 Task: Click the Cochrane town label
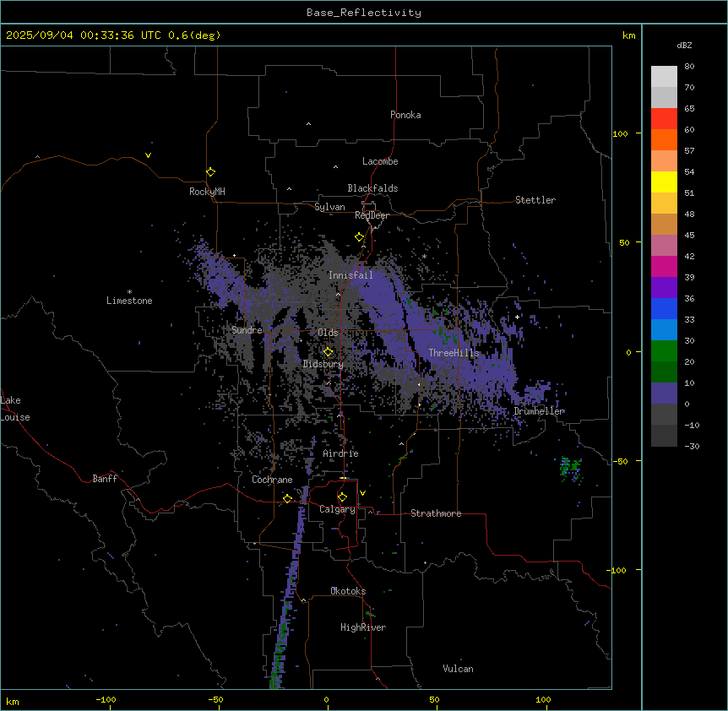click(x=272, y=480)
